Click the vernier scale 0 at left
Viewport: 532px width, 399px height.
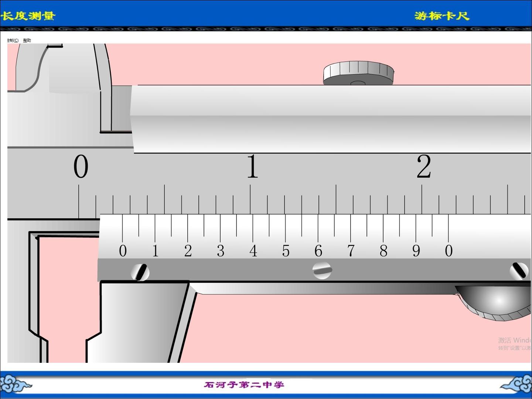(x=123, y=251)
